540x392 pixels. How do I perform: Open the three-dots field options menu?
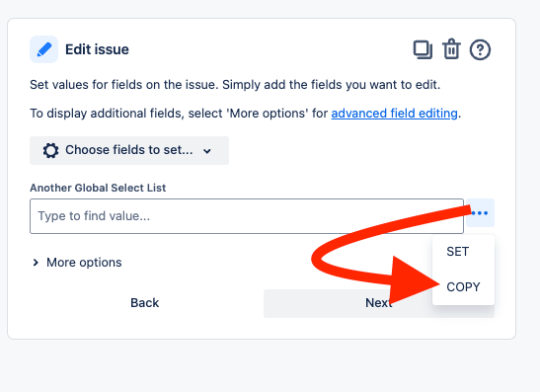(480, 213)
